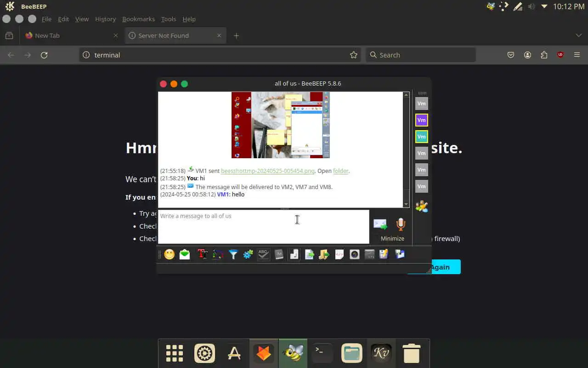Click the send folder icon with green arrow

pyautogui.click(x=324, y=254)
